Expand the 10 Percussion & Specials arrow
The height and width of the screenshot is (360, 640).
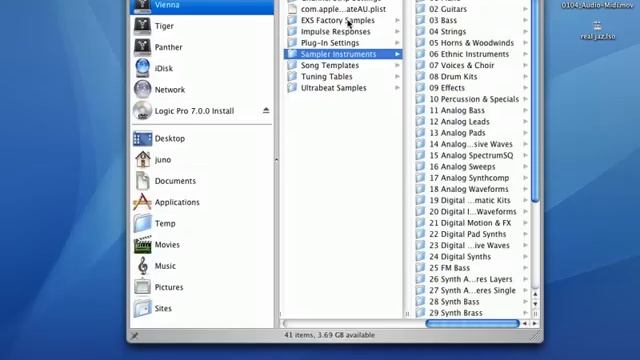tap(525, 99)
